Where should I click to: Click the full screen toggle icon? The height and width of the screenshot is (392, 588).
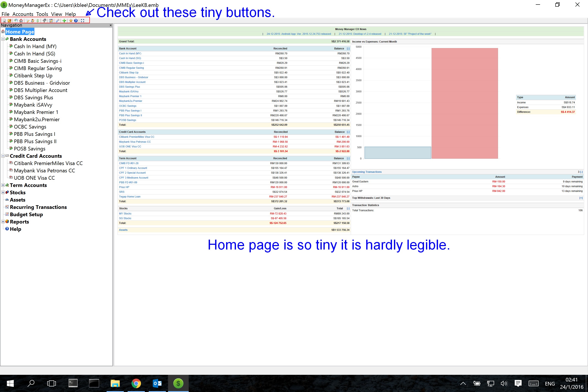point(83,21)
